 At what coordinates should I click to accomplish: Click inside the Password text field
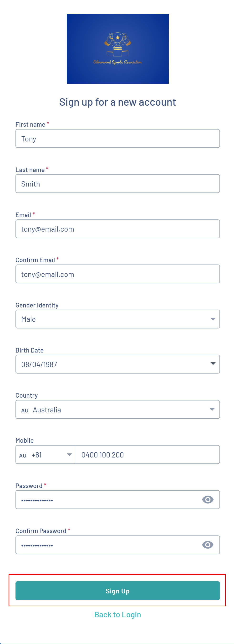tap(107, 499)
